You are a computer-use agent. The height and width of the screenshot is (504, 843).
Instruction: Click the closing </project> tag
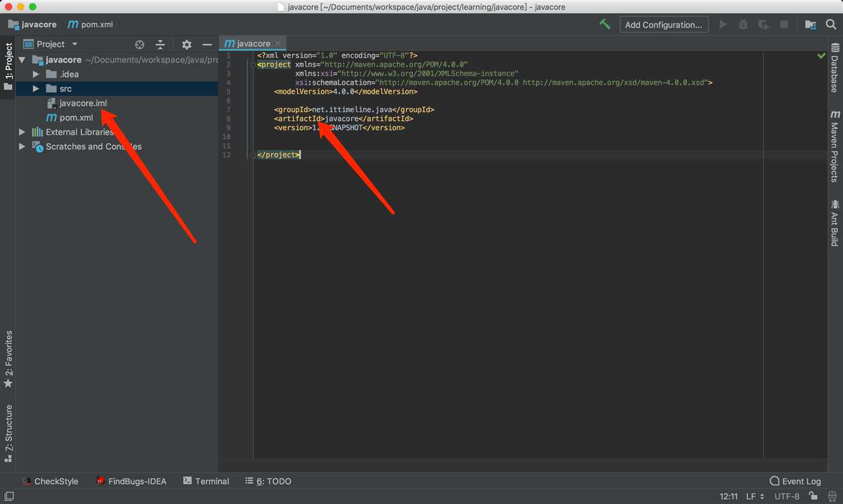278,155
